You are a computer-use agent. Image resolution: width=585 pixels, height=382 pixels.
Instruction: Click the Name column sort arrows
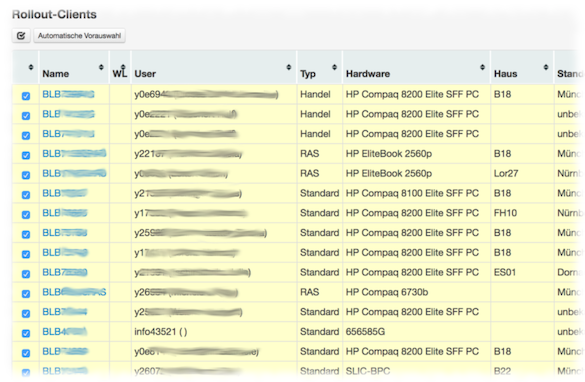click(101, 67)
